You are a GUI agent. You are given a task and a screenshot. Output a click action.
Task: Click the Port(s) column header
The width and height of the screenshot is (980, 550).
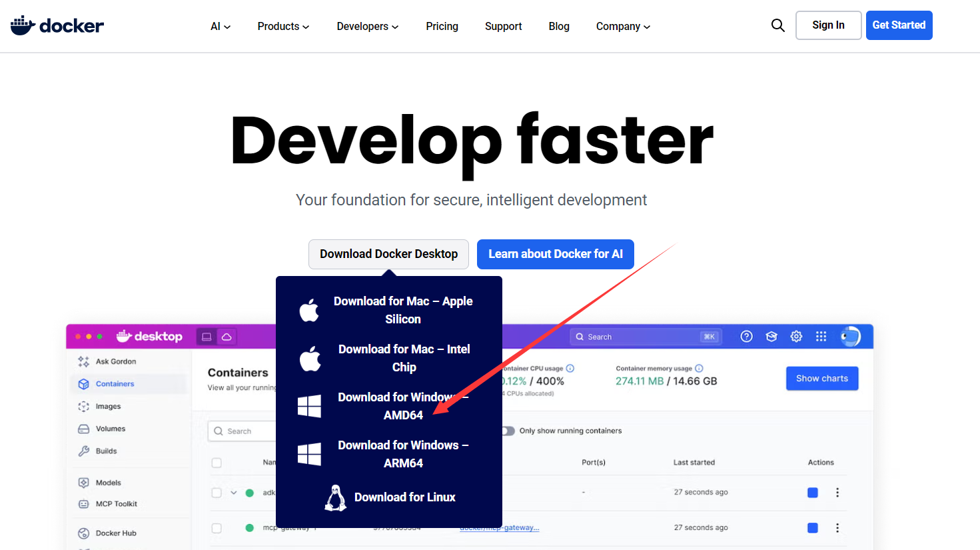click(594, 463)
